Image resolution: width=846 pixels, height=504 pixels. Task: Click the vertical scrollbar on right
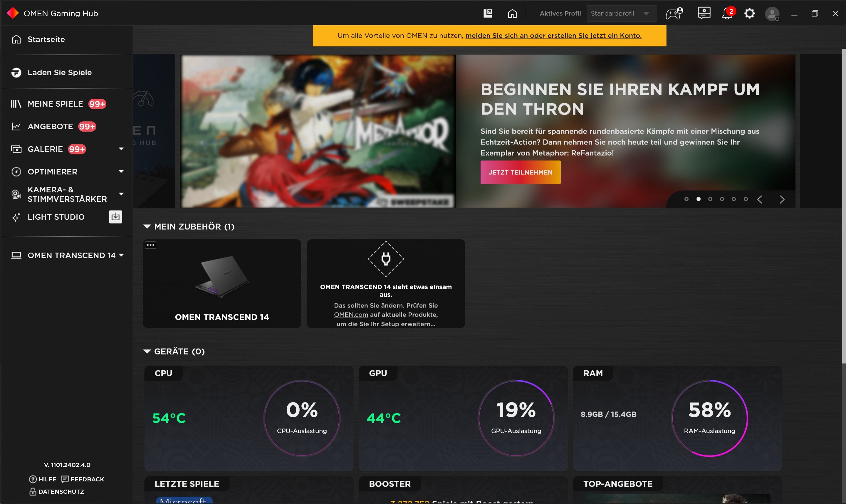click(844, 206)
